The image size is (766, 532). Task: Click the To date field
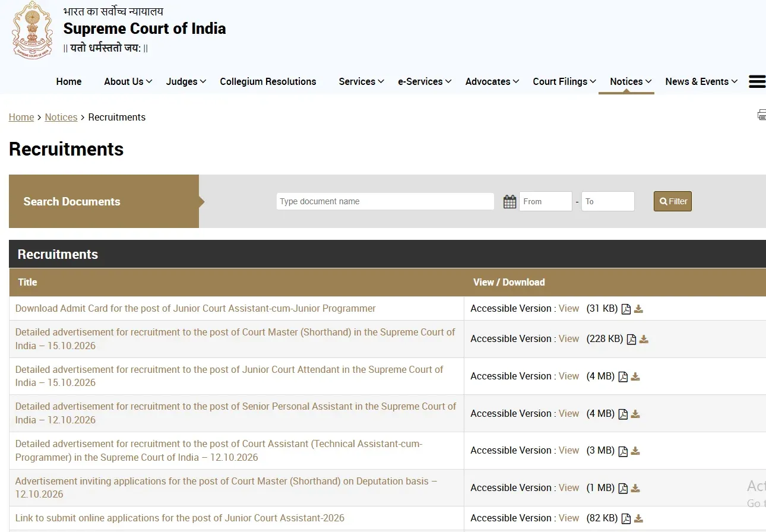[608, 201]
